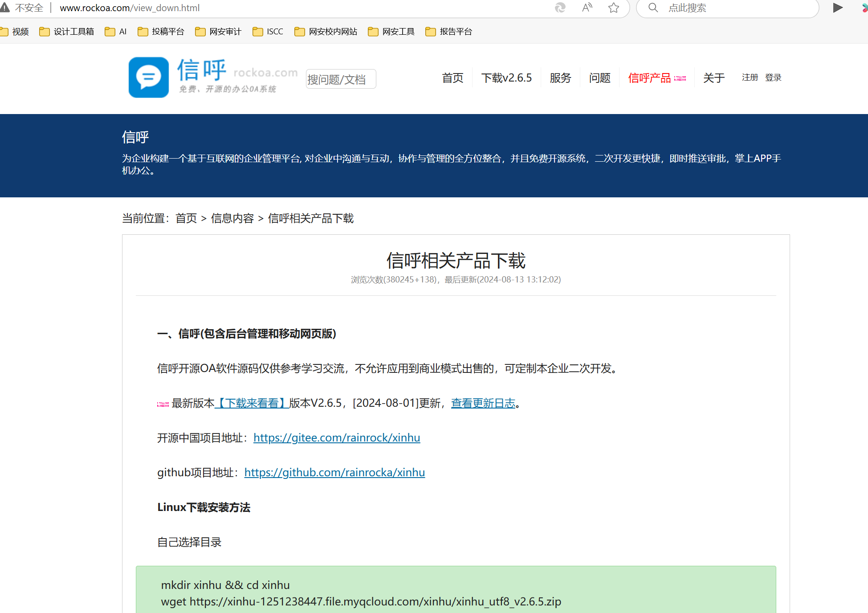
Task: Click breadcrumb 首页 link
Action: [x=186, y=218]
